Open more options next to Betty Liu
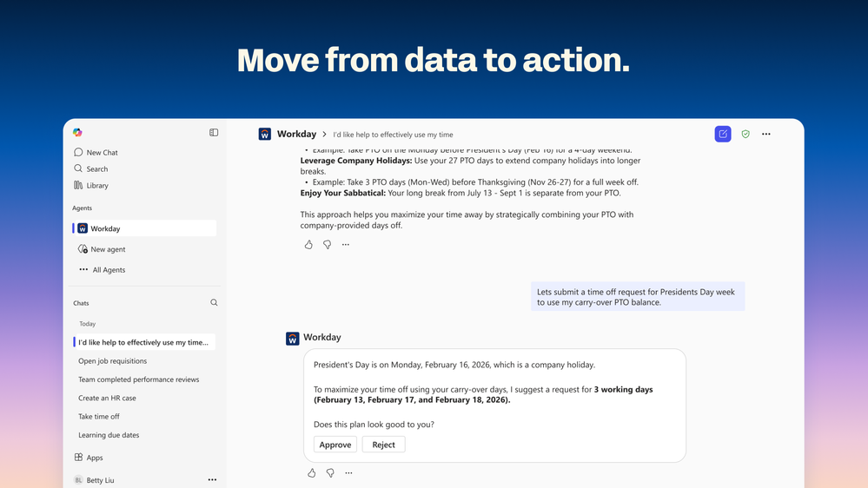 (212, 479)
